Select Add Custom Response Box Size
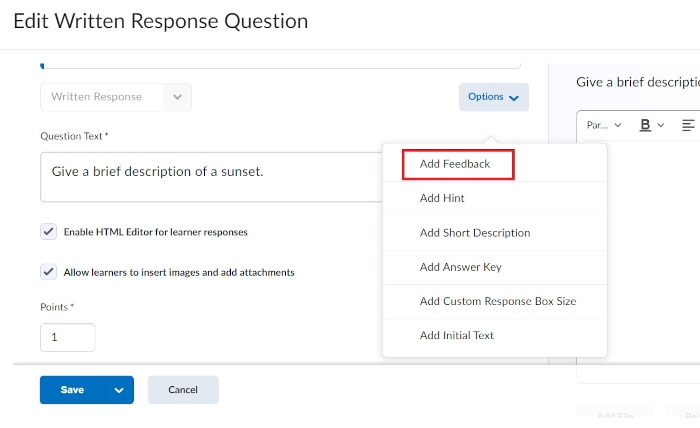This screenshot has width=700, height=428. pyautogui.click(x=498, y=301)
